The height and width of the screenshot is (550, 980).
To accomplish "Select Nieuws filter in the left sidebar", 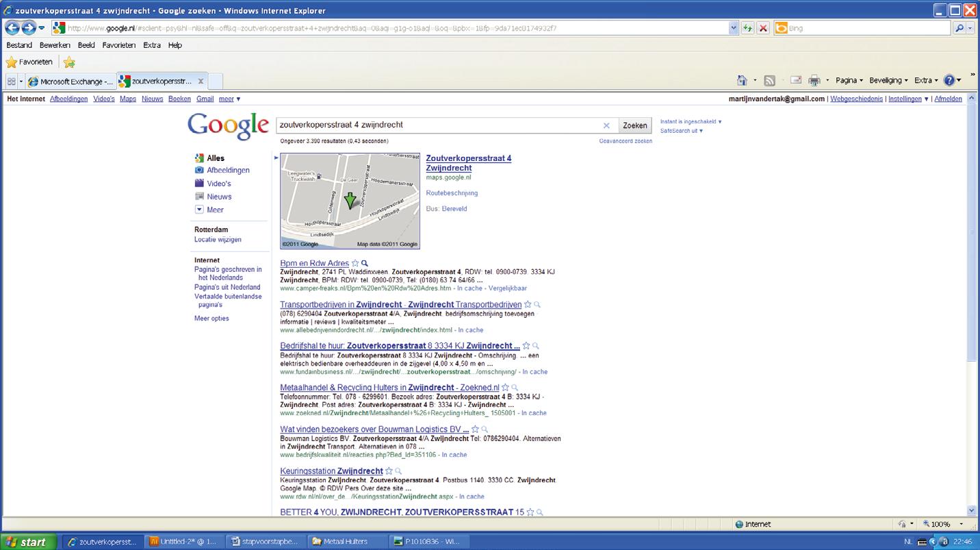I will click(x=219, y=197).
